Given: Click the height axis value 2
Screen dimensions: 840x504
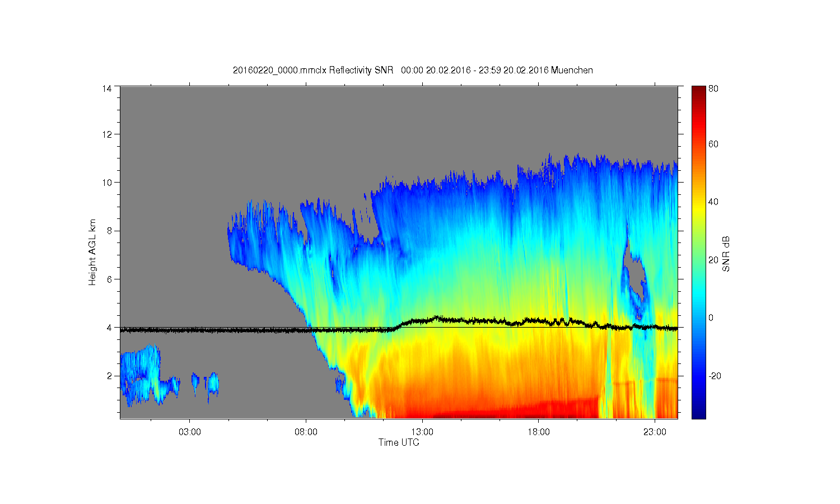Looking at the screenshot, I should click(x=109, y=376).
